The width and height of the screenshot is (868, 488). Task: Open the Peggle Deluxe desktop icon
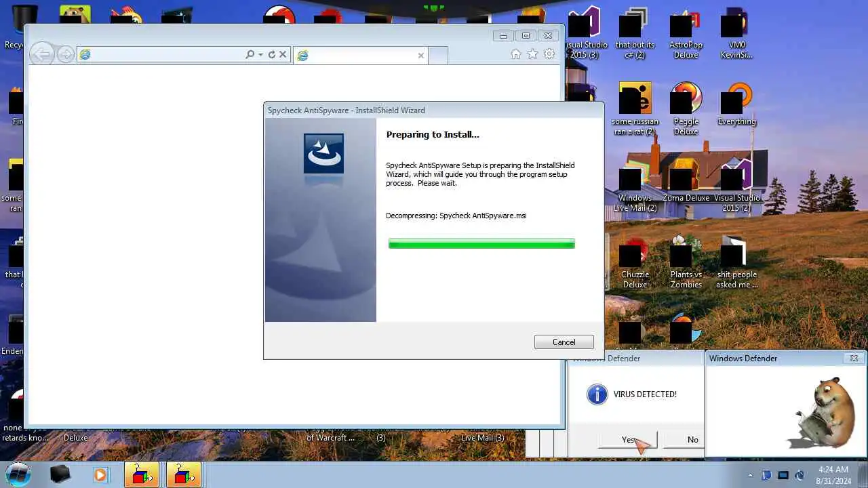click(x=686, y=109)
